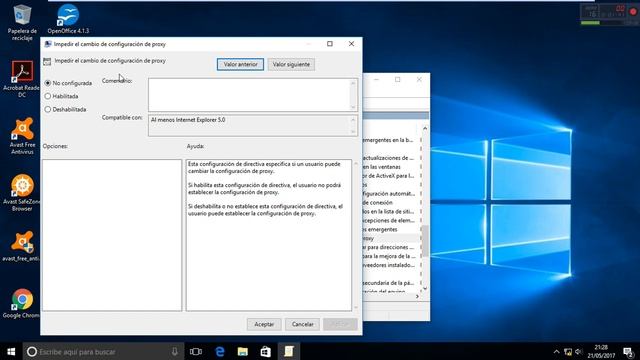Open Task View in the taskbar
Screen dimensions: 640x360
click(196, 351)
